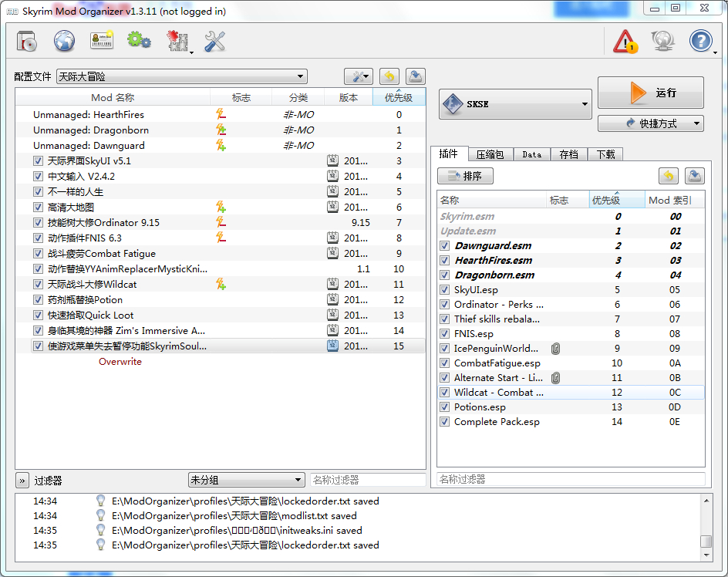The width and height of the screenshot is (728, 577).
Task: Click the create backup icon in plugins pane
Action: coord(695,176)
